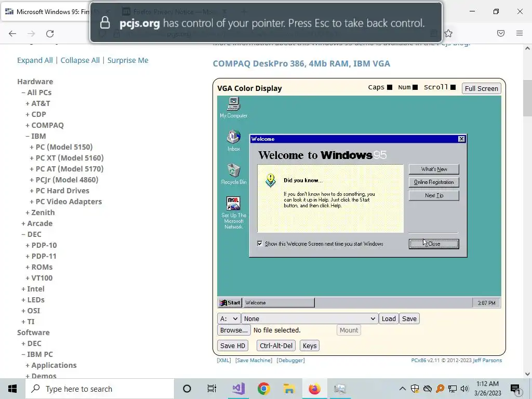Click the volume icon in tray
The width and height of the screenshot is (532, 399).
(x=464, y=389)
